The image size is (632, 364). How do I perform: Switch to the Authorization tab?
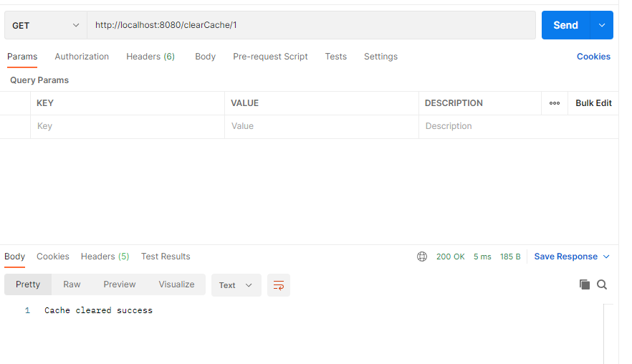[82, 57]
